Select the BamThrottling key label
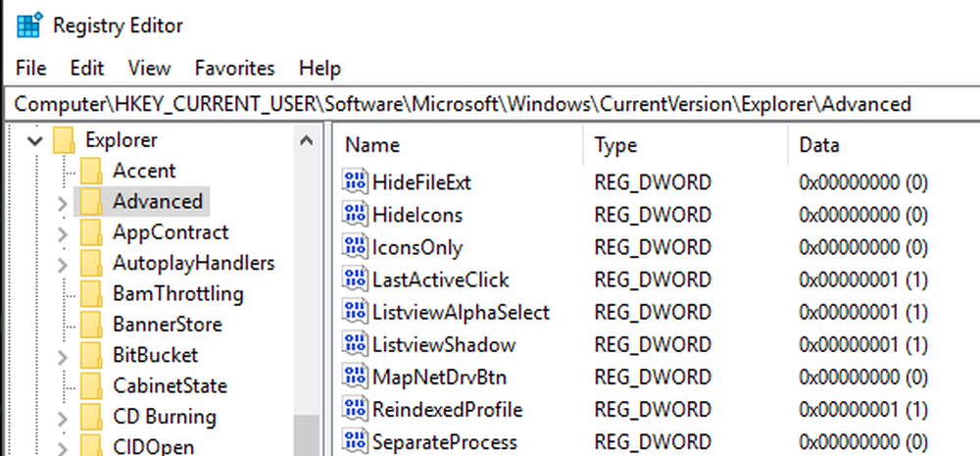The image size is (980, 456). tap(178, 293)
